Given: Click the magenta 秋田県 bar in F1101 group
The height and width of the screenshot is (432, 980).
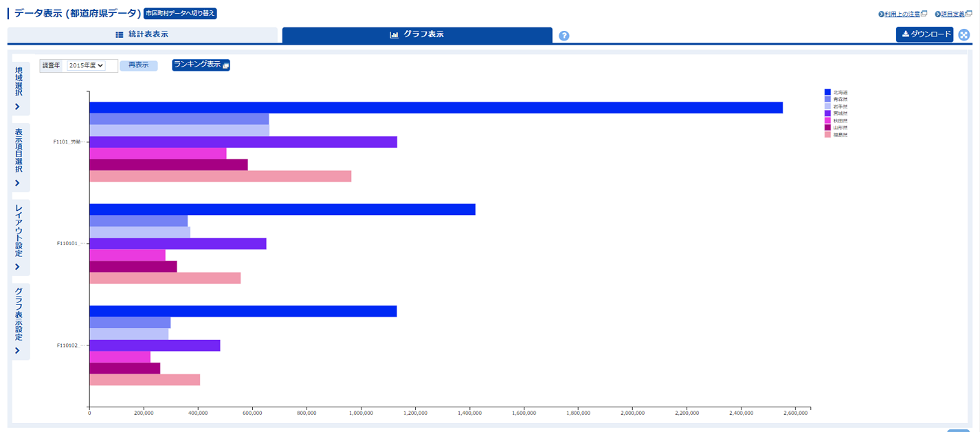Looking at the screenshot, I should coord(158,153).
